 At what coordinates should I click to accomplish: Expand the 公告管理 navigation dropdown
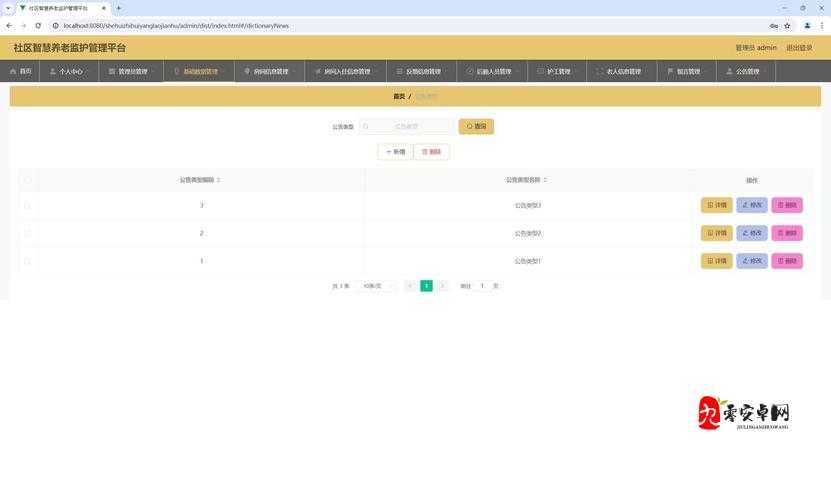click(748, 72)
